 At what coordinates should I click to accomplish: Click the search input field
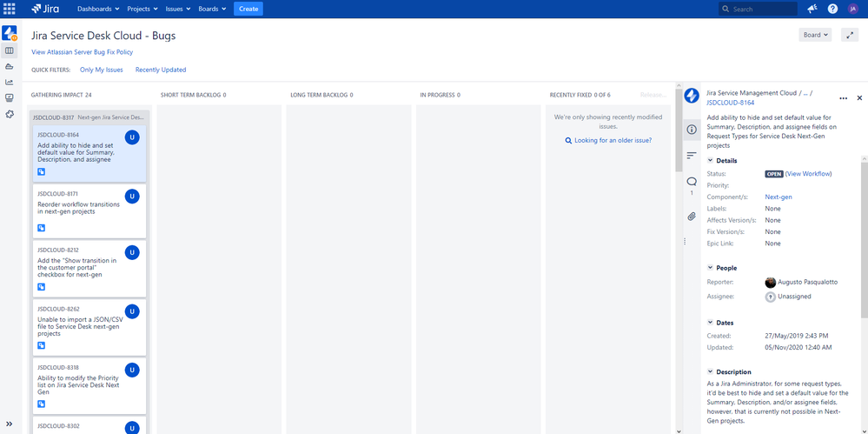pyautogui.click(x=758, y=9)
